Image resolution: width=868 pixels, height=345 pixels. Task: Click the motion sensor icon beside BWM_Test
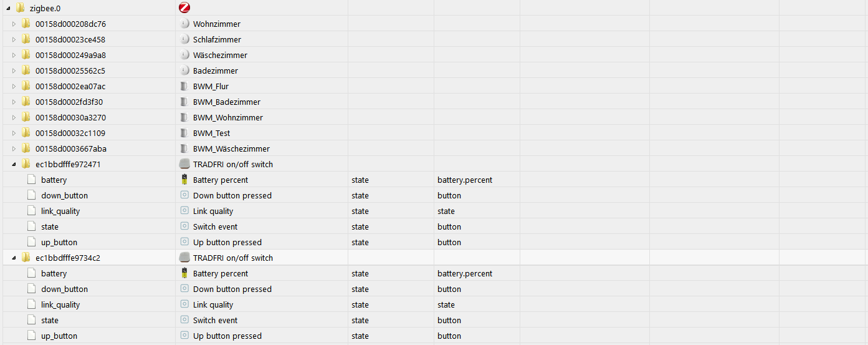tap(184, 133)
